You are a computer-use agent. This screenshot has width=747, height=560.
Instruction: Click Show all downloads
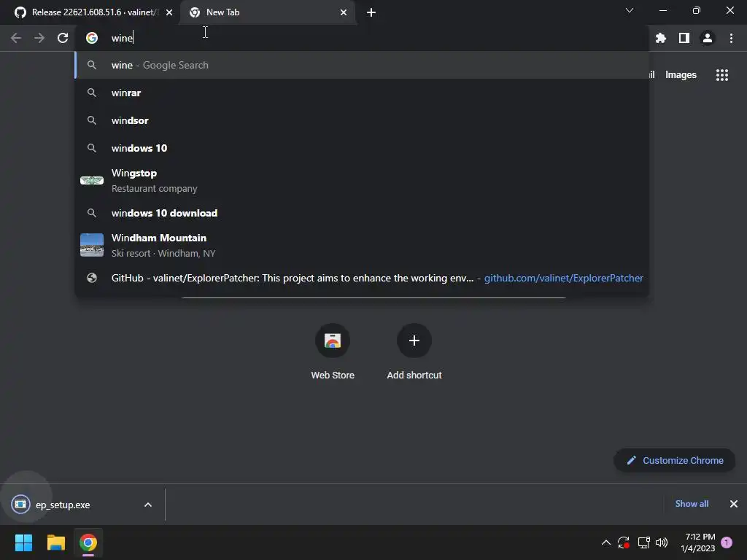pos(692,504)
